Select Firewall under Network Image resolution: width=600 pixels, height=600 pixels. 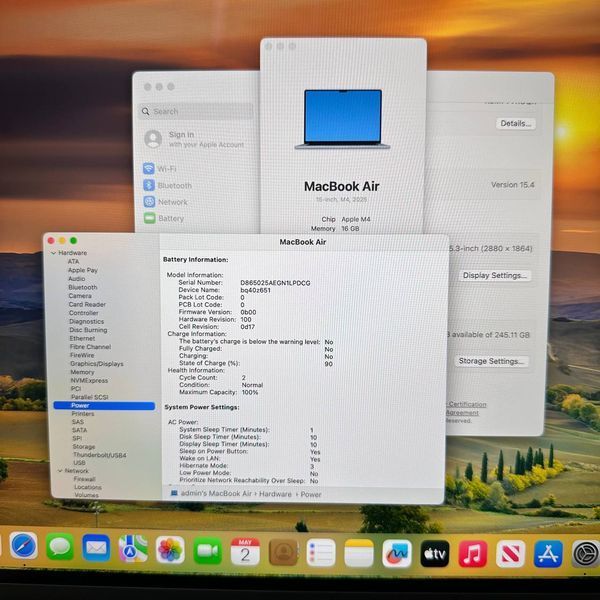tap(85, 479)
